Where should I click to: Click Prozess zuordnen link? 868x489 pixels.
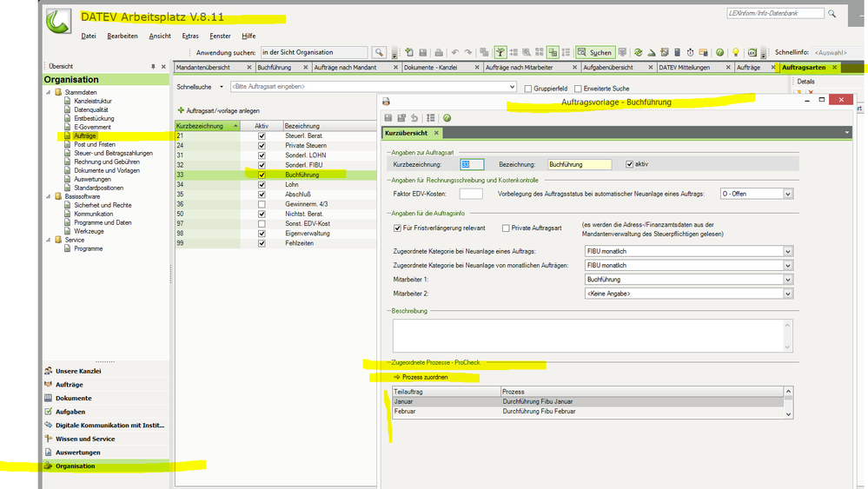[x=425, y=377]
